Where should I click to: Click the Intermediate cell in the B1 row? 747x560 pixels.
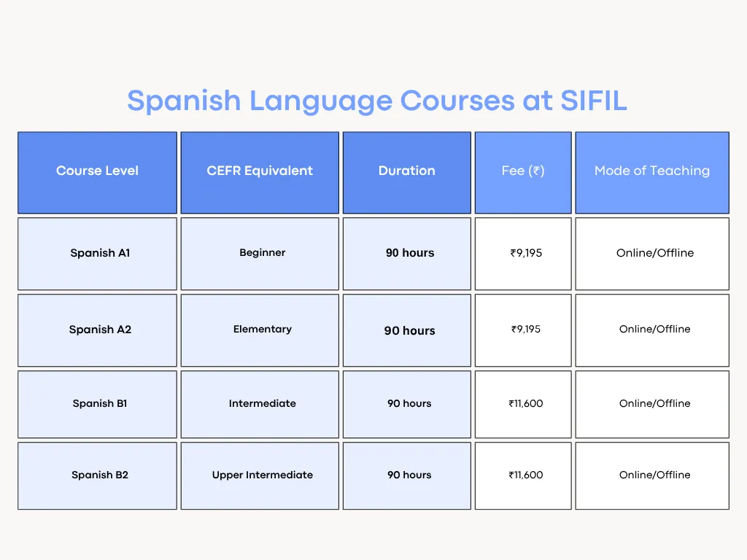(x=262, y=403)
